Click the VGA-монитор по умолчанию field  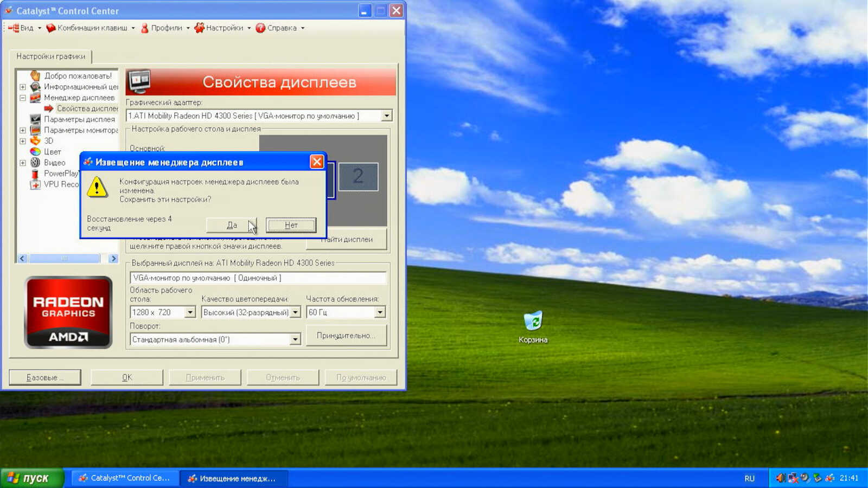pyautogui.click(x=258, y=278)
